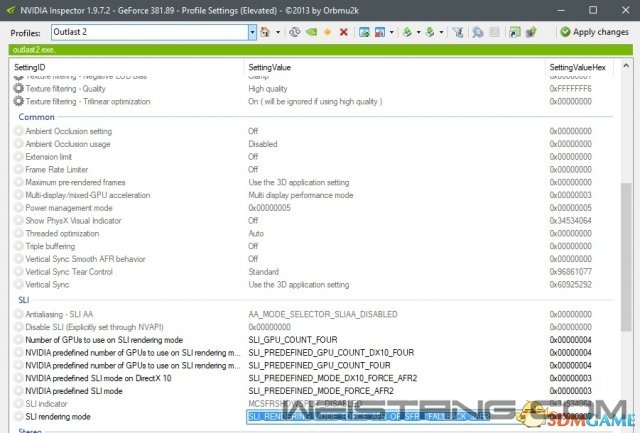
Task: Open the export profile dropdown arrow
Action: pyautogui.click(x=418, y=32)
